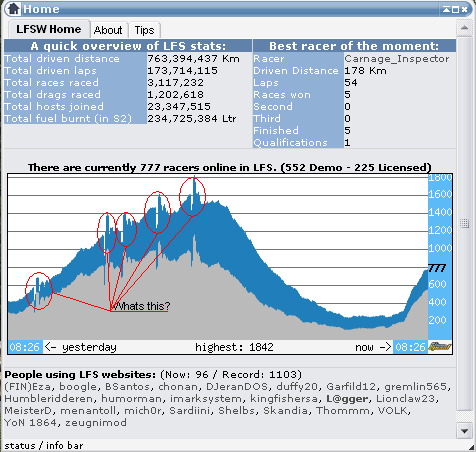
Task: Click user name menantoll
Action: pyautogui.click(x=88, y=411)
